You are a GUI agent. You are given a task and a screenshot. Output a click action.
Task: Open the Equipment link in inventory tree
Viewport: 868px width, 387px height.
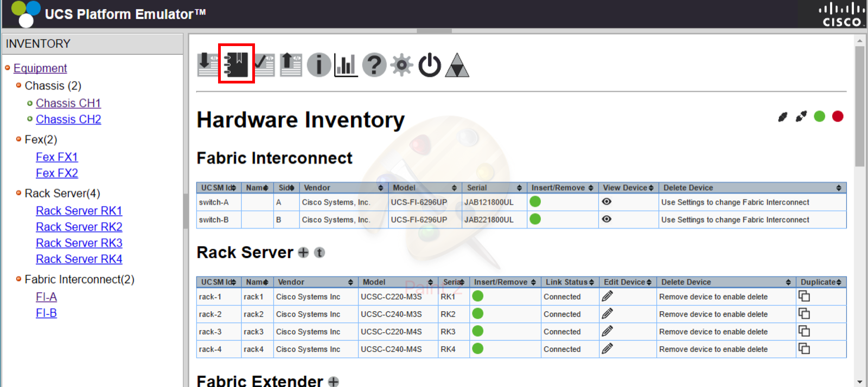[x=40, y=68]
